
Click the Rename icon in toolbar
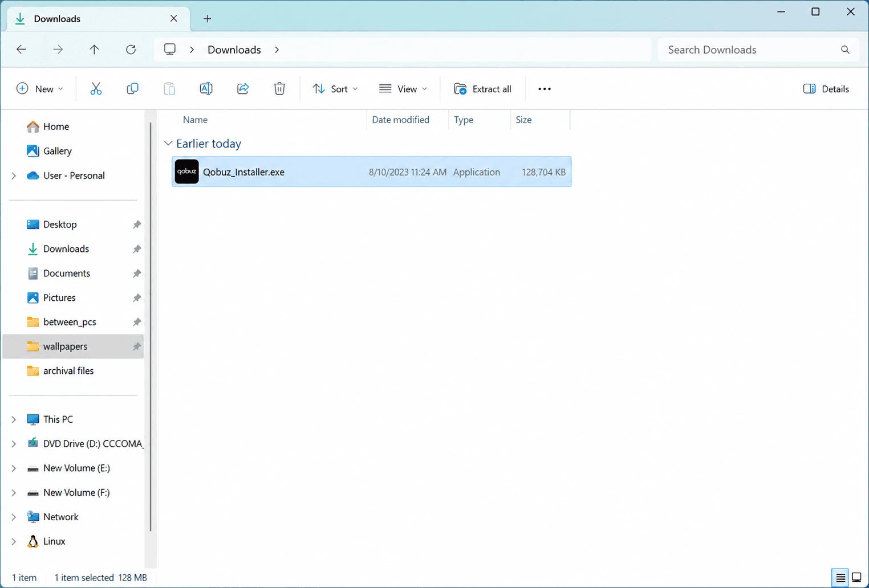point(206,88)
